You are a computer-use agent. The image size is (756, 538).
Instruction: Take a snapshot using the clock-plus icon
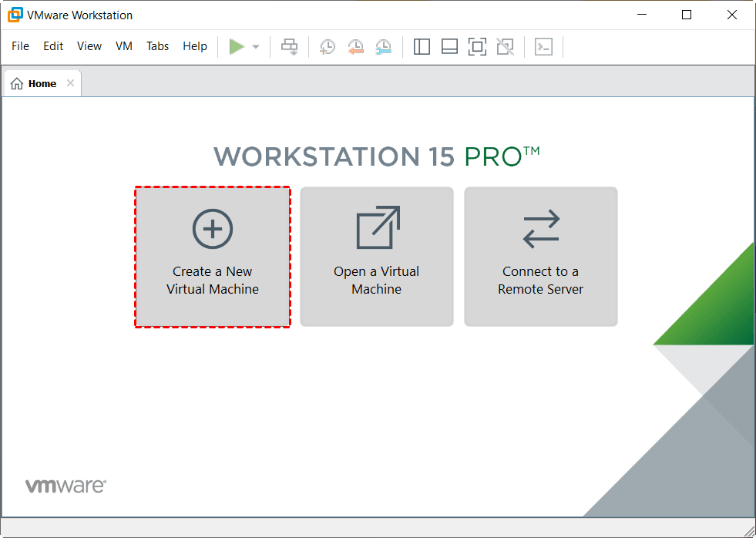328,47
